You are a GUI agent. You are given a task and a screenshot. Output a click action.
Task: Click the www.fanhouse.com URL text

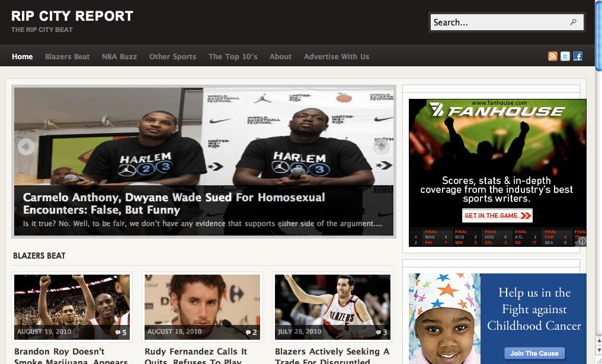click(x=499, y=103)
